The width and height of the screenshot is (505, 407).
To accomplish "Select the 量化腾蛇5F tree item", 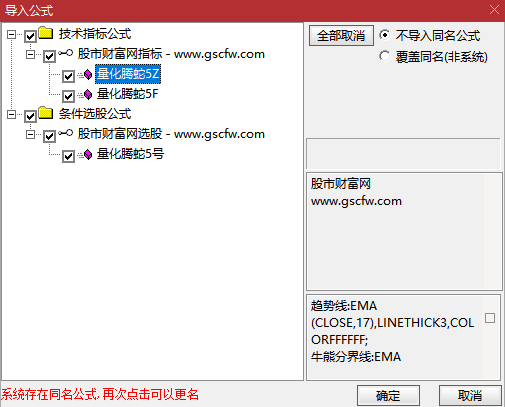I will coord(128,94).
